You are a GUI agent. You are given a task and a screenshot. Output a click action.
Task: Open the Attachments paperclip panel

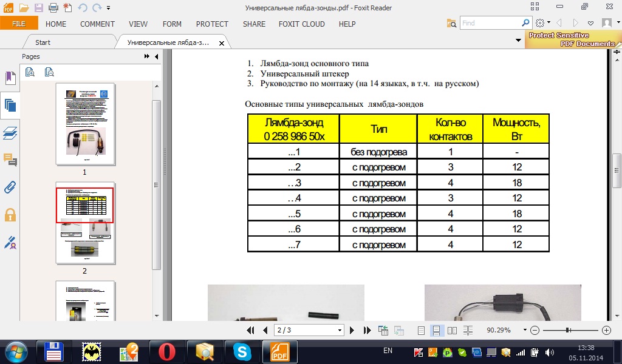tap(10, 187)
